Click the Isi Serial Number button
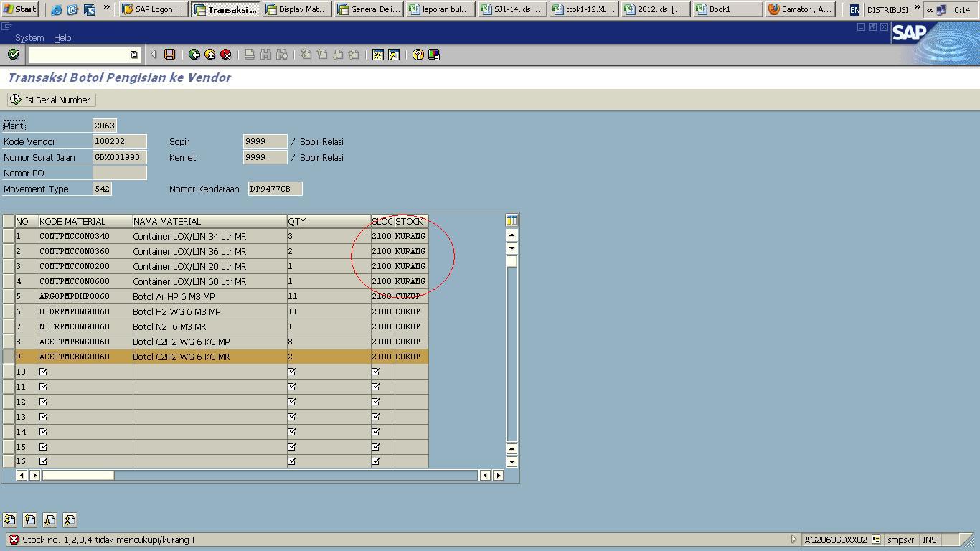Viewport: 980px width, 551px height. pyautogui.click(x=50, y=100)
